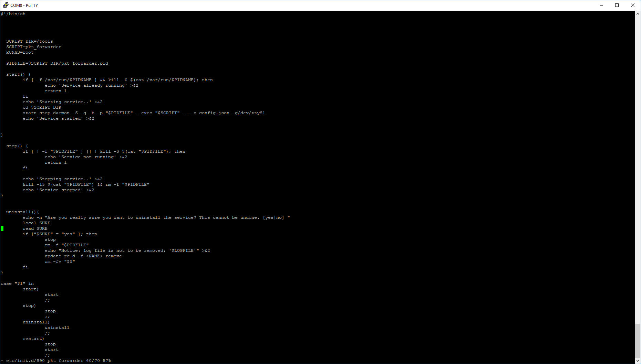Click the 'rm -fv "$0"' line

point(60,261)
